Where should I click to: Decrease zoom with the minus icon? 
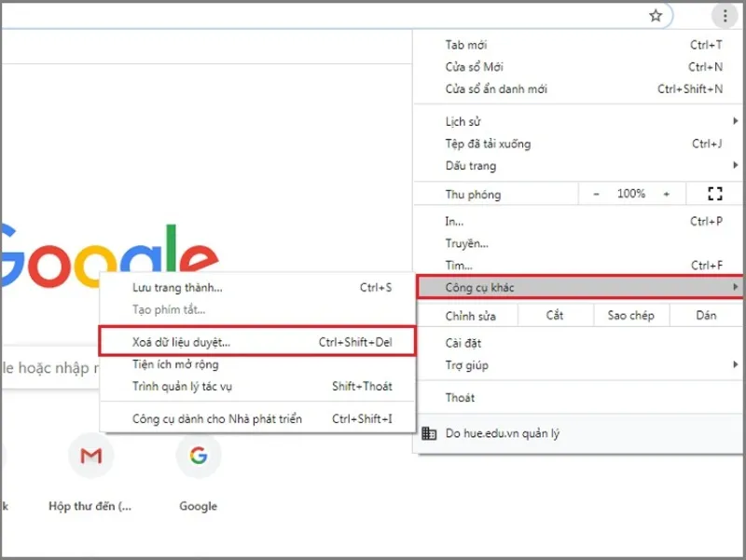597,193
